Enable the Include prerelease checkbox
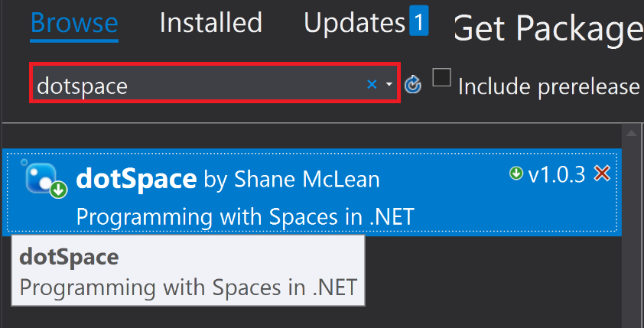The height and width of the screenshot is (328, 644). pyautogui.click(x=441, y=78)
